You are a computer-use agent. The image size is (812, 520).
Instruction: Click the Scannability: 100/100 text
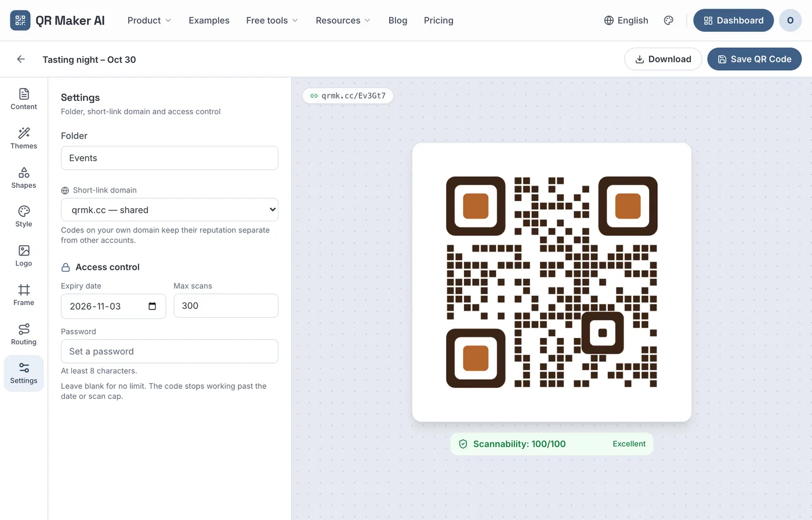click(x=519, y=444)
